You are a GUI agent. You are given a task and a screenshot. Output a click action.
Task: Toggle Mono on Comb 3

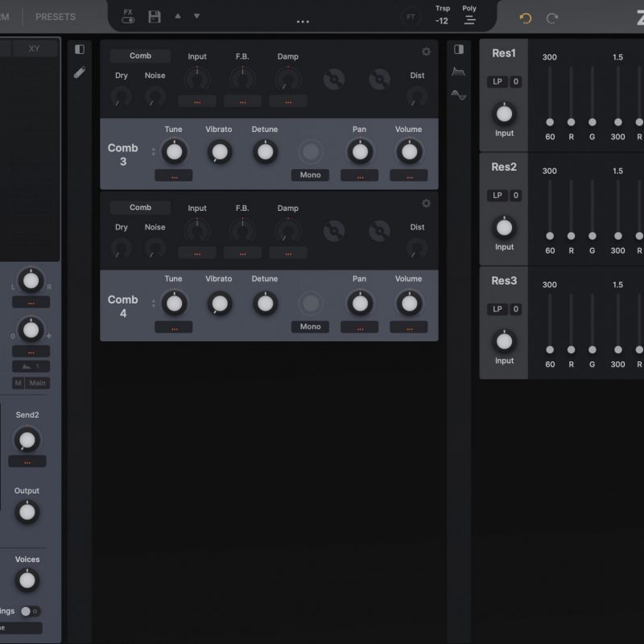[x=310, y=175]
